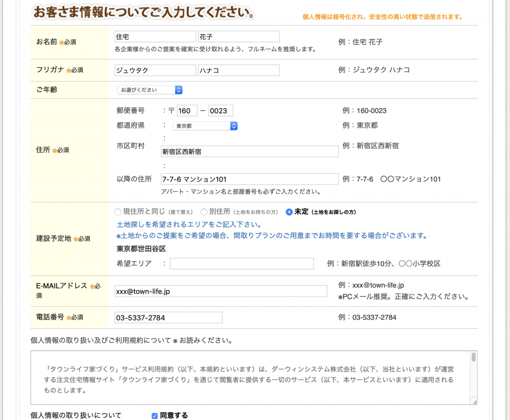This screenshot has height=420, width=510.
Task: Click the hint recommending フルネーム under name fields
Action: (x=216, y=49)
